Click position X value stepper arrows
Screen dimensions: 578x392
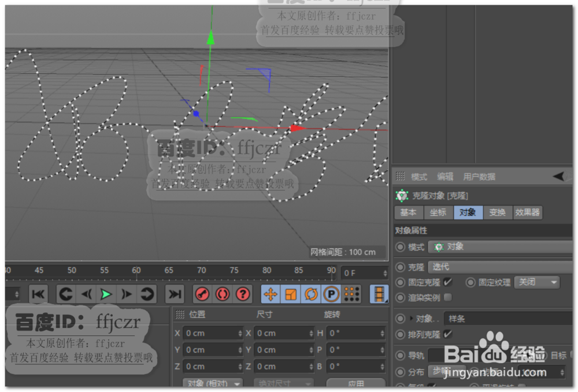[x=240, y=333]
